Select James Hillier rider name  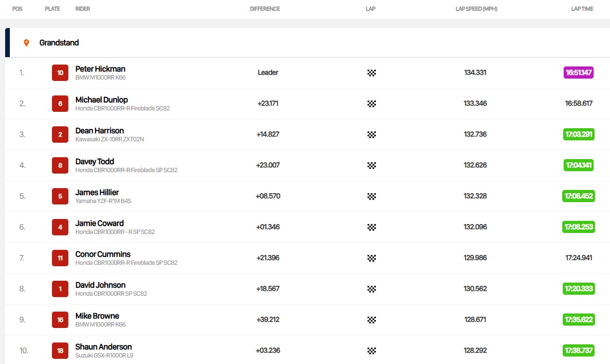point(97,192)
